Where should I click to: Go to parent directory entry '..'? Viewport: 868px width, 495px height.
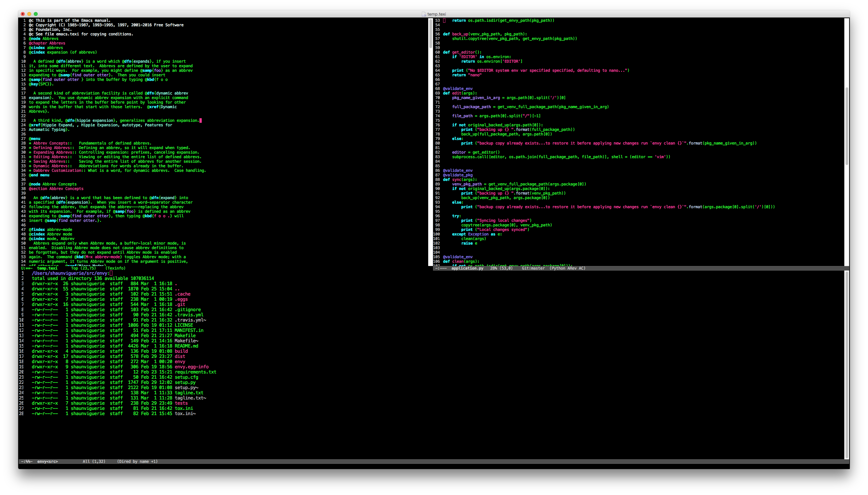click(177, 289)
